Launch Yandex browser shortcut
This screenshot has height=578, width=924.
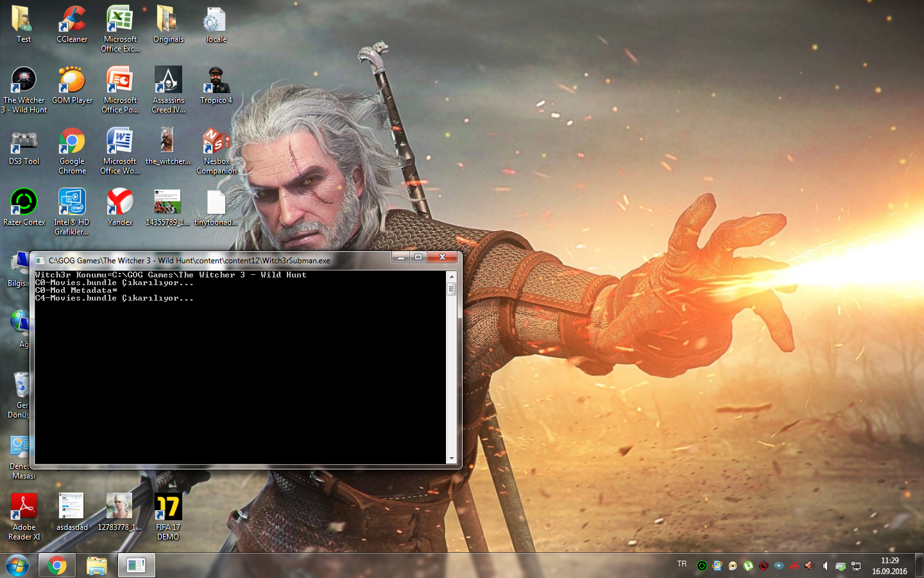[120, 207]
